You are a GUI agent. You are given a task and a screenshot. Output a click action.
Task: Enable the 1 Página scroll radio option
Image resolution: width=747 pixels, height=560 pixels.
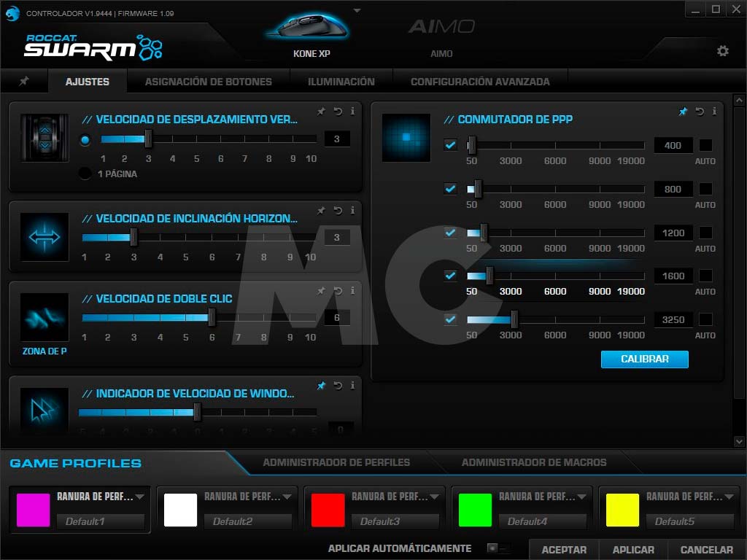tap(85, 174)
